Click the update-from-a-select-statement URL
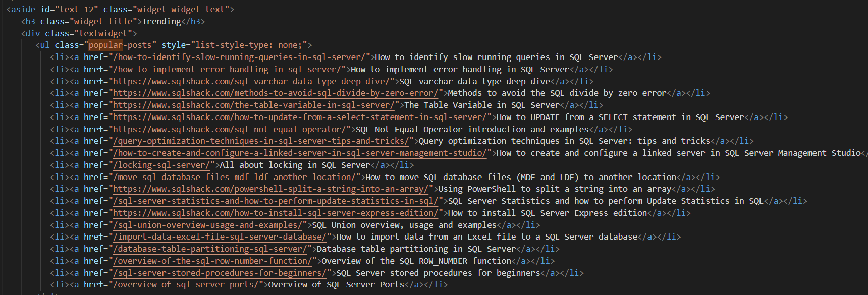Image resolution: width=868 pixels, height=295 pixels. click(x=300, y=117)
